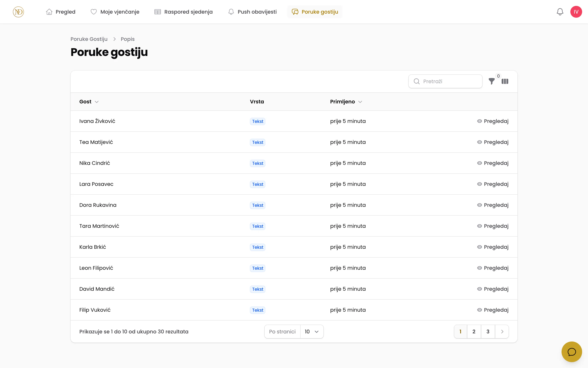
Task: Click the Poruke Gostiju breadcrumb
Action: (x=89, y=39)
